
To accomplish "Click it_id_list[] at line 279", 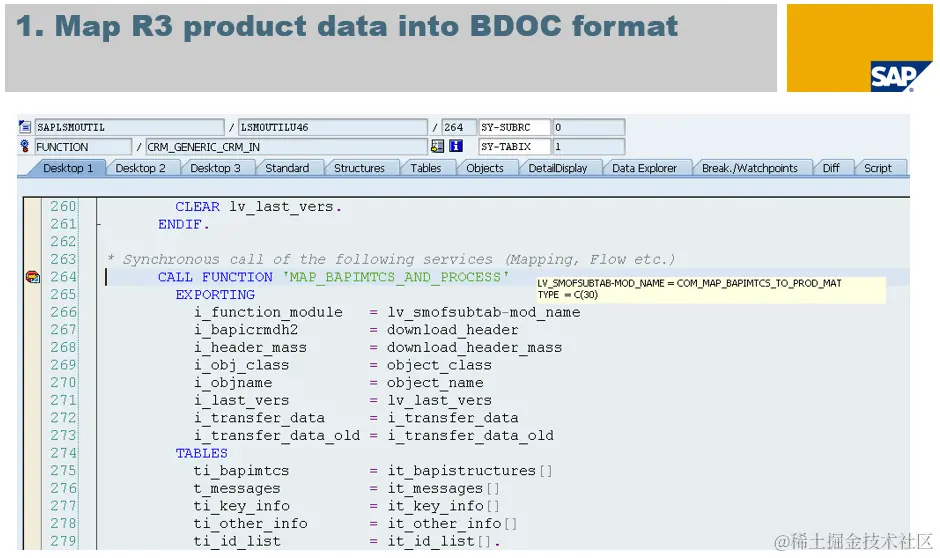I will tap(443, 541).
